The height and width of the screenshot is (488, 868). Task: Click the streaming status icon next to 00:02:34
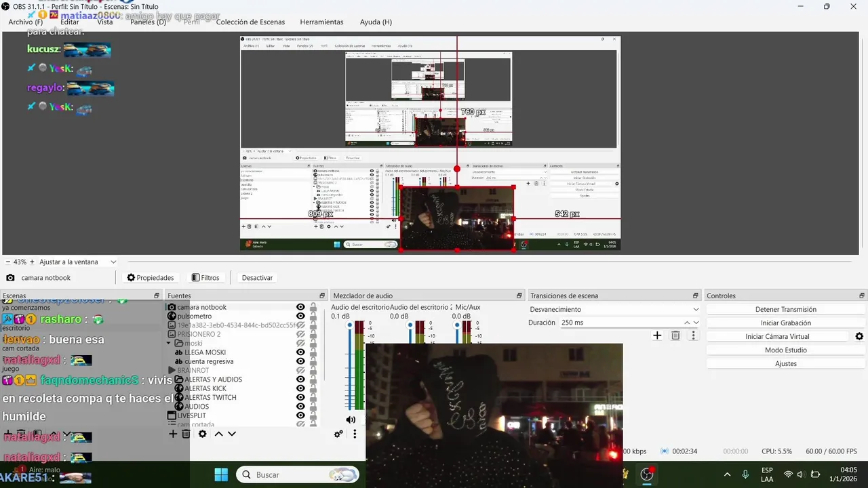point(665,451)
